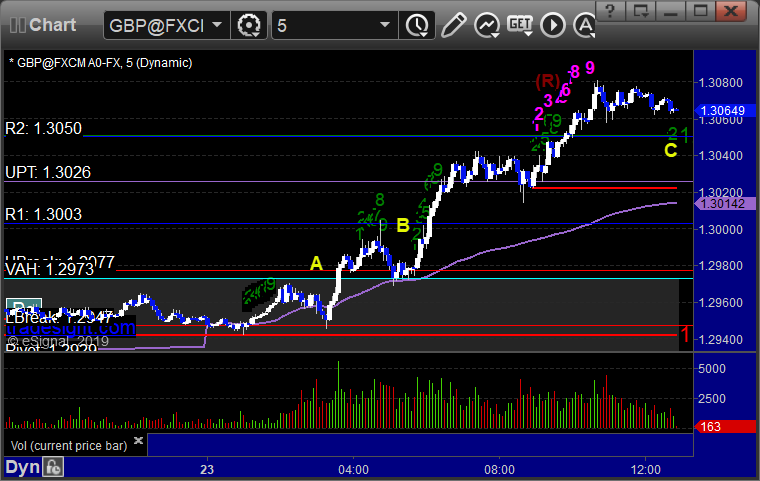Expand the interval 5 dropdown arrow
This screenshot has height=481, width=760.
point(385,25)
